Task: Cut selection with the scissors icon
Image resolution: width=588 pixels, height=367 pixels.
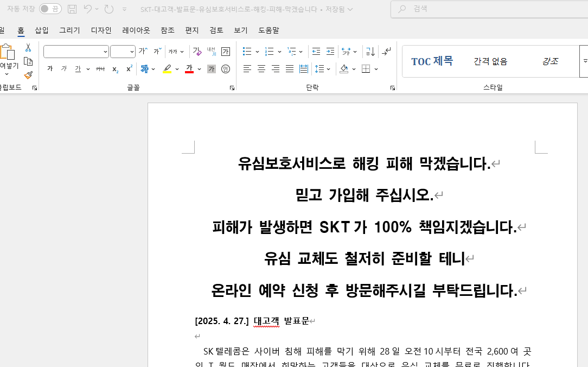Action: [x=28, y=48]
